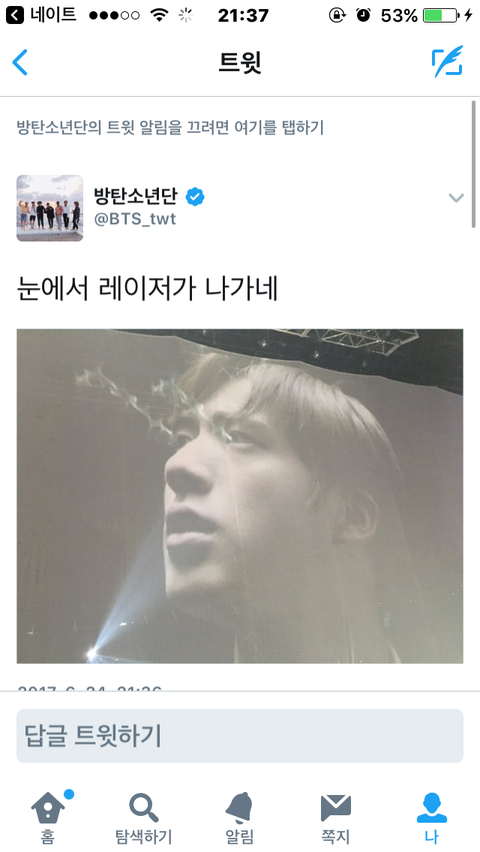Tap the 트윗 title in header
Viewport: 480px width, 852px height.
click(x=240, y=62)
